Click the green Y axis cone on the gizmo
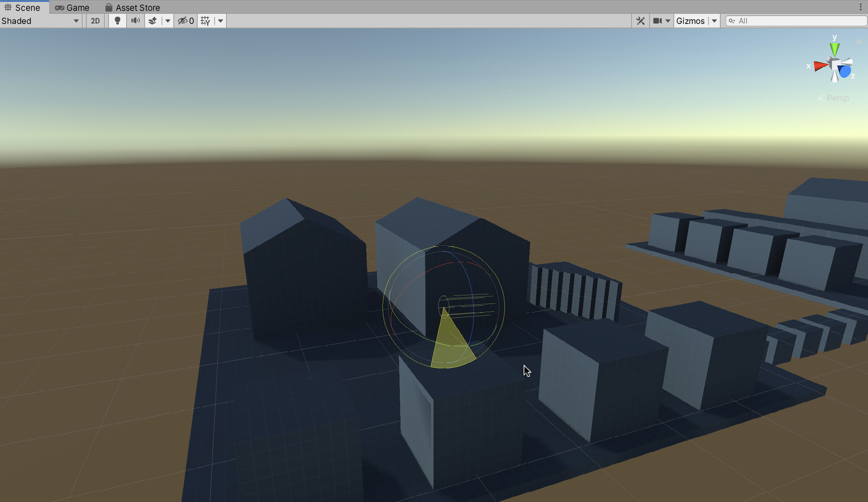 pos(834,50)
